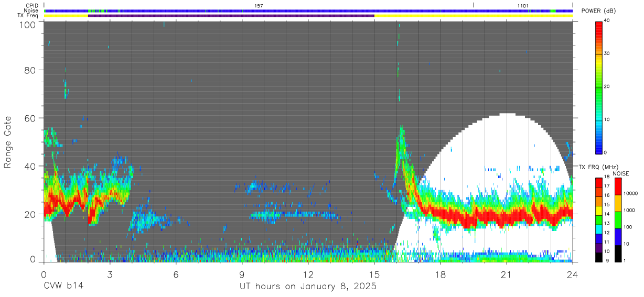Image resolution: width=644 pixels, height=297 pixels.
Task: Click the "3" hour tick on time axis
Action: pos(110,274)
